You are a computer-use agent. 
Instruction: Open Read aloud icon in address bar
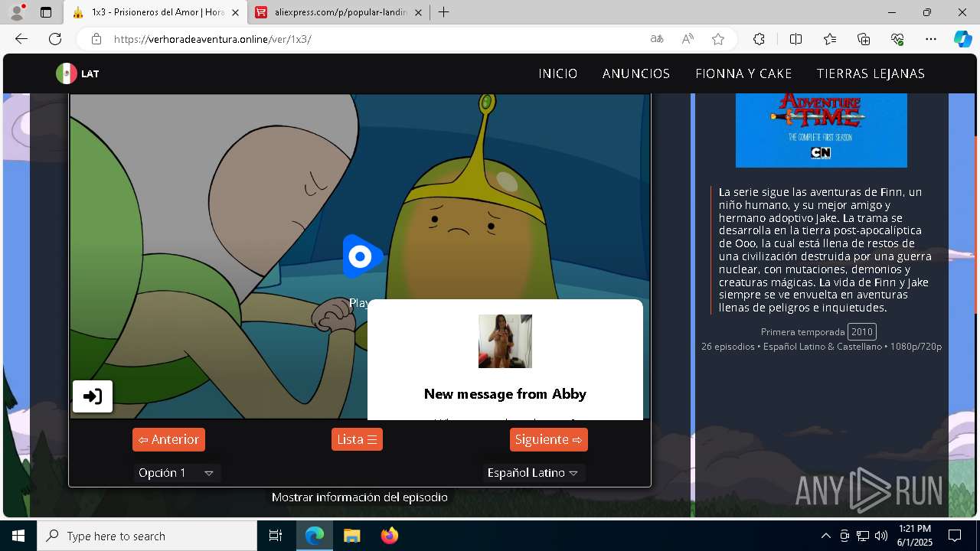688,39
